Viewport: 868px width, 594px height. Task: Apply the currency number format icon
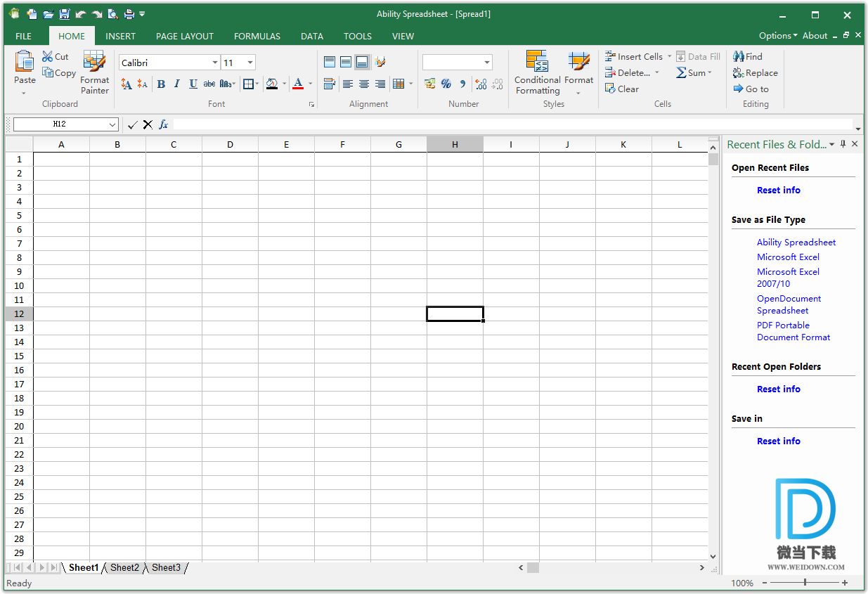tap(430, 84)
